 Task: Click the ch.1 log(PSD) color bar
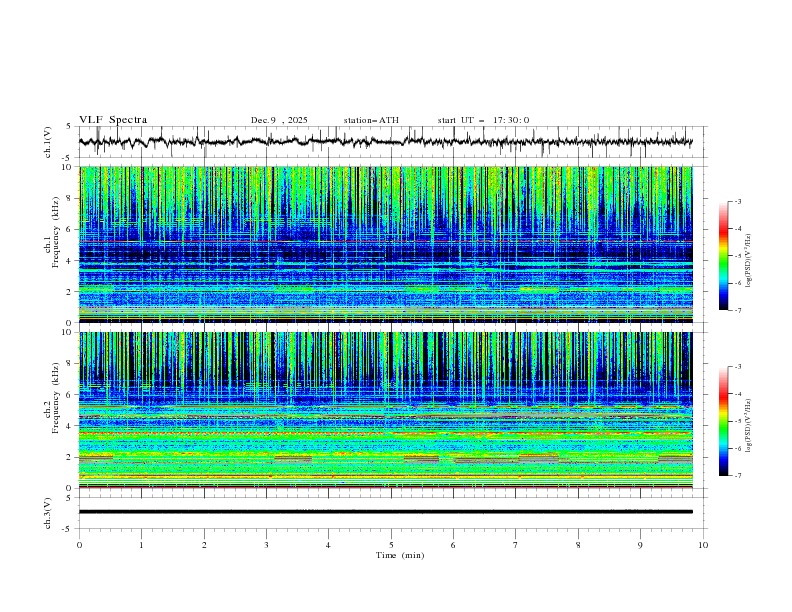723,256
